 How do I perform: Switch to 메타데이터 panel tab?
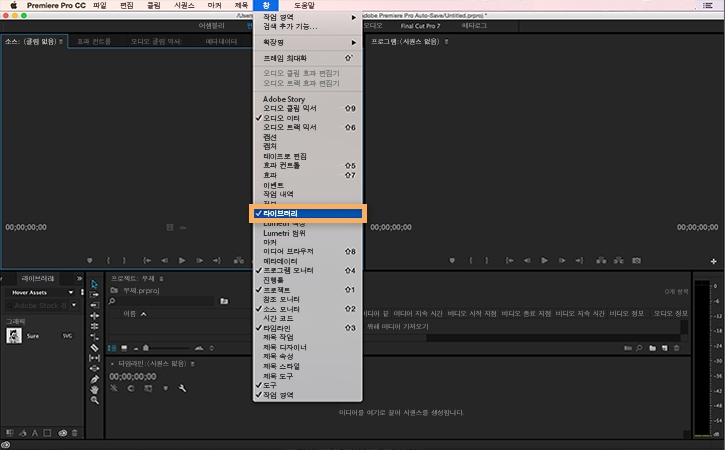click(221, 42)
